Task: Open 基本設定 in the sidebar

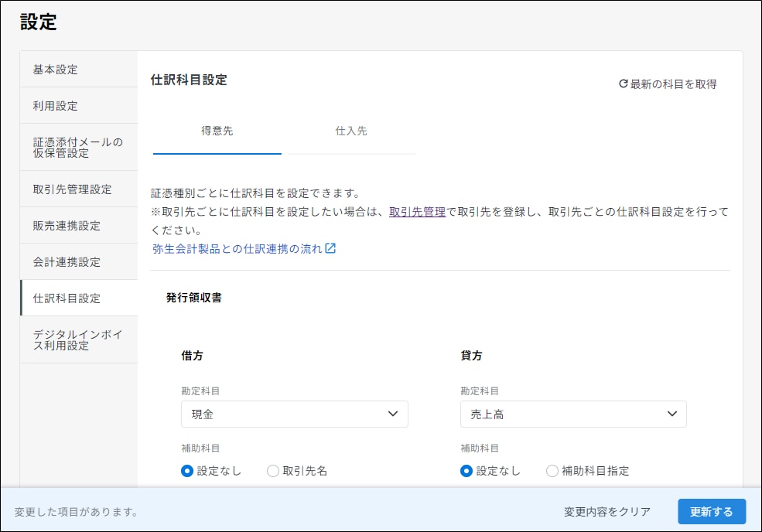Action: [x=79, y=70]
